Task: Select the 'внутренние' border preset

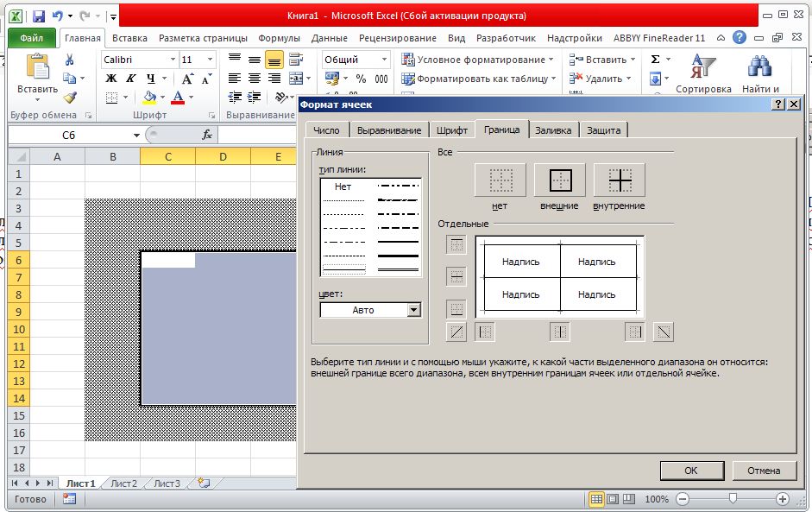Action: pyautogui.click(x=620, y=180)
